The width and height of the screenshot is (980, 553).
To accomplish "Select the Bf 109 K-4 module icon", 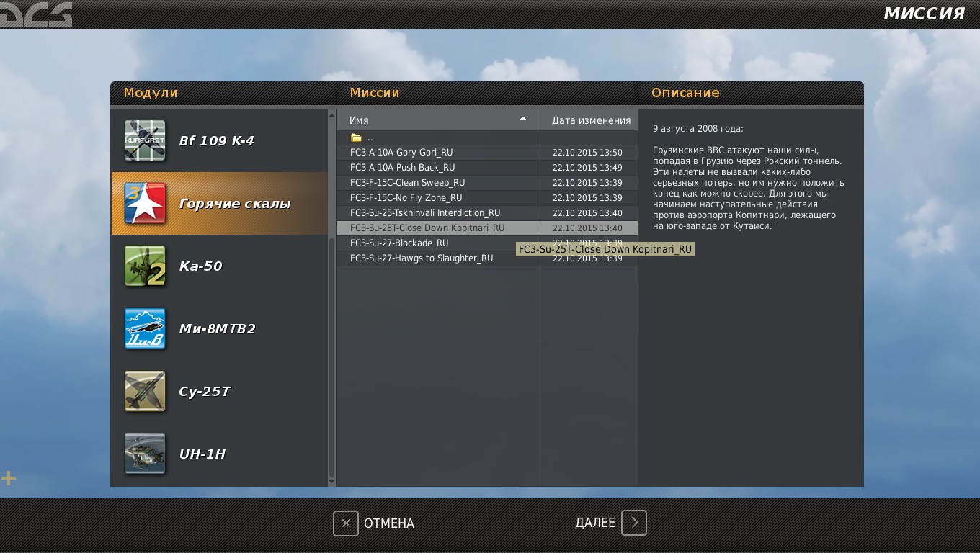I will point(145,141).
